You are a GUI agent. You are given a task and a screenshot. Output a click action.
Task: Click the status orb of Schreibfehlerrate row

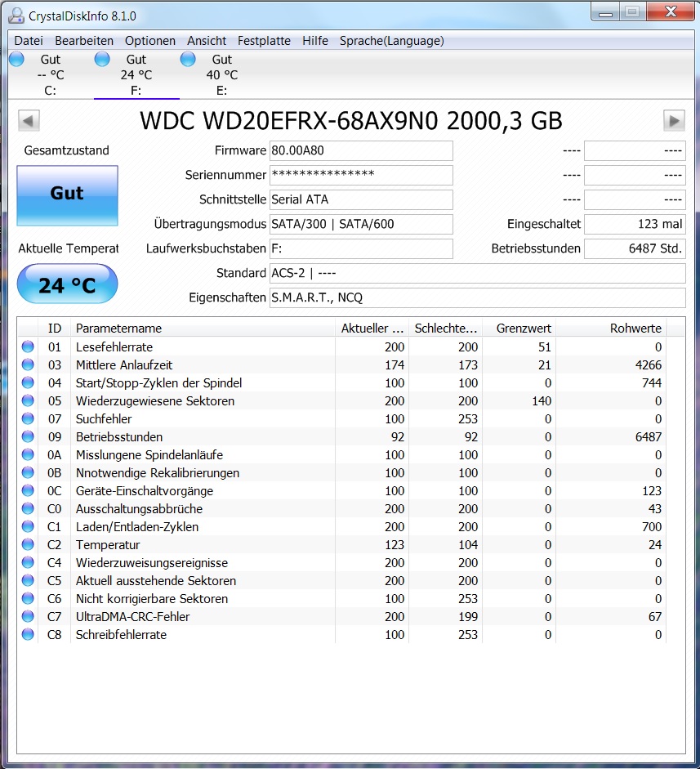point(28,635)
